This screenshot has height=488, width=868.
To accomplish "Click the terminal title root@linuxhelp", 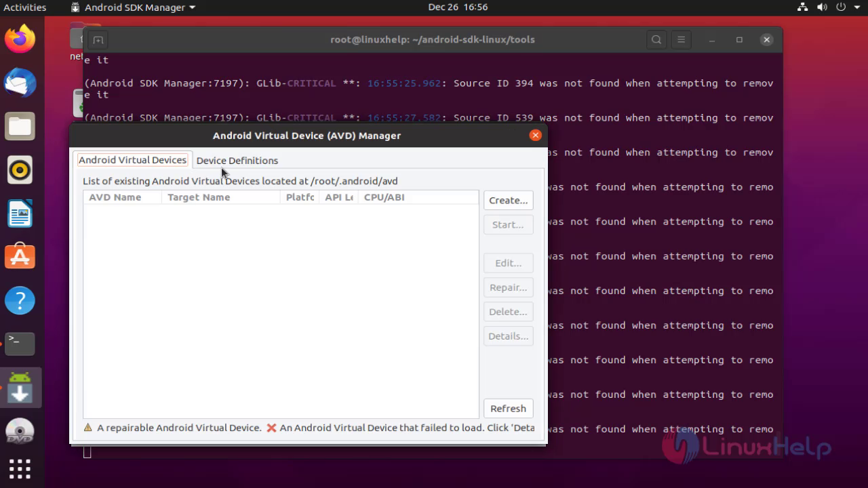I will pos(433,39).
